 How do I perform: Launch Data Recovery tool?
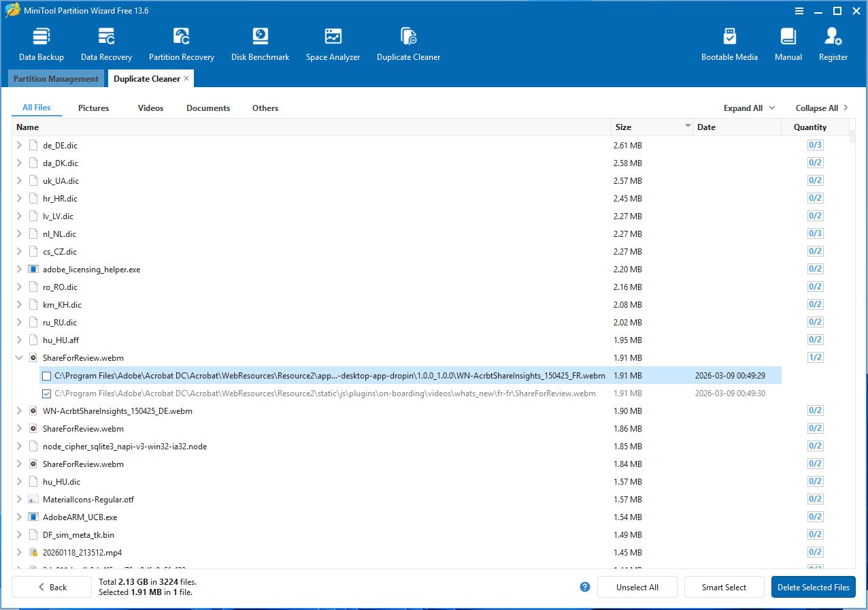(x=106, y=41)
